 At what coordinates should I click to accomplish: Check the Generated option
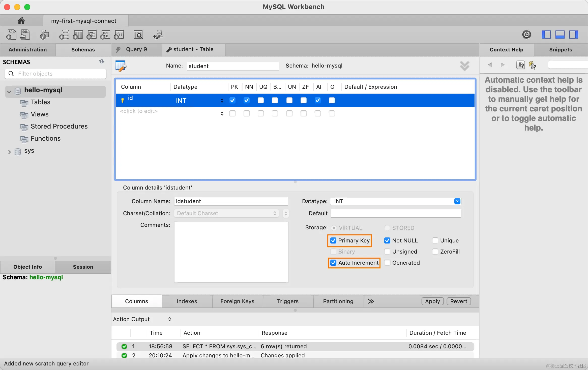click(387, 263)
